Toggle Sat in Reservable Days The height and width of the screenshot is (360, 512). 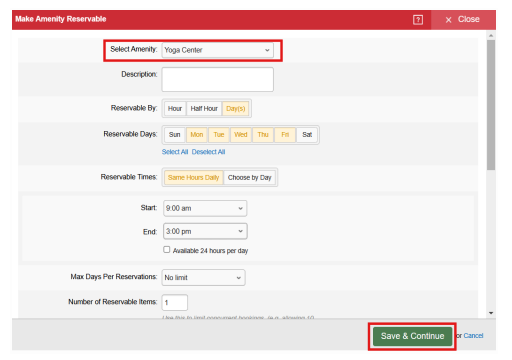(x=307, y=135)
